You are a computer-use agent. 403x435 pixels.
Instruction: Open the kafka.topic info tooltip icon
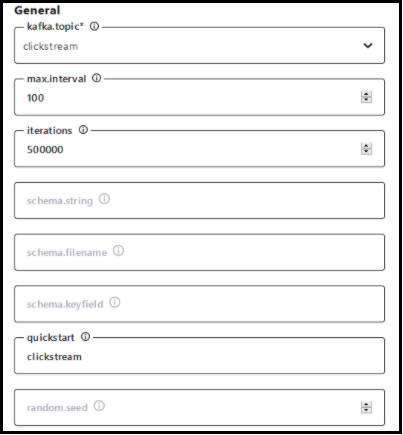[x=95, y=26]
